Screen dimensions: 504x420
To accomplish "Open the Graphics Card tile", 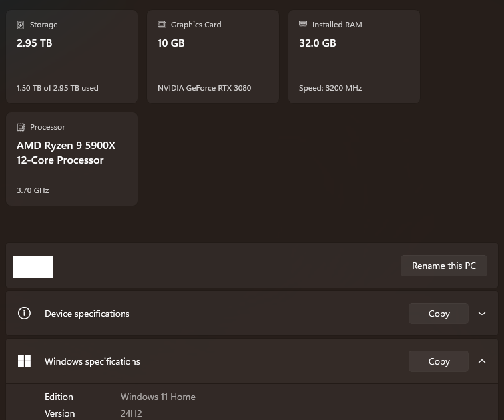I will pos(213,57).
